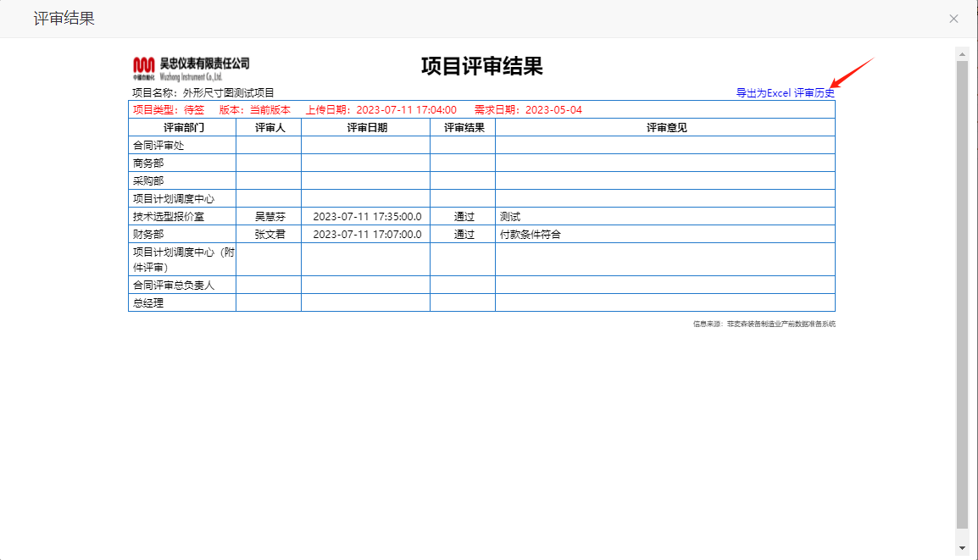
Task: Click reviewer name 张文君
Action: coord(270,235)
